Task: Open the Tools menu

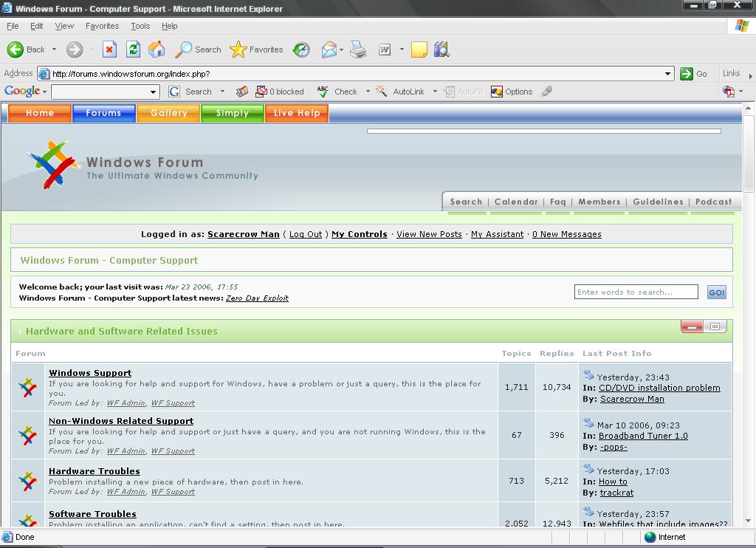Action: click(x=140, y=26)
